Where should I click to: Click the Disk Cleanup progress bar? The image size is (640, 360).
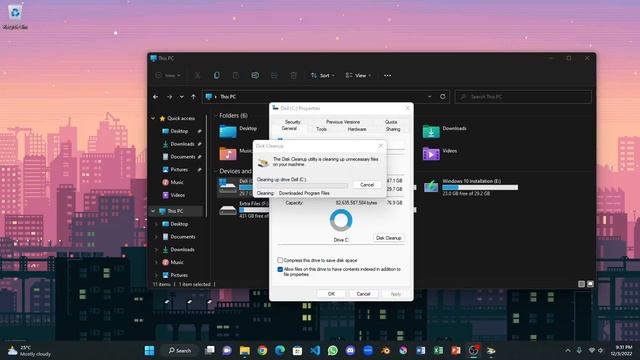302,185
